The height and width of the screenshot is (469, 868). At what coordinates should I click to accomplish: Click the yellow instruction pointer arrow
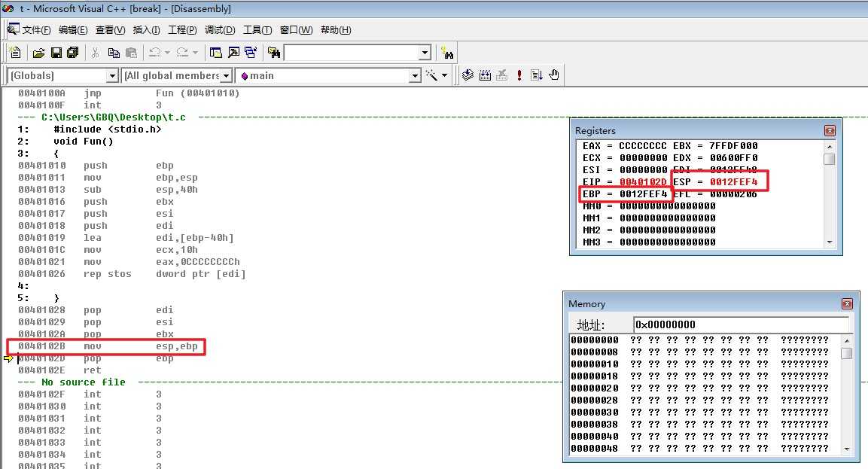tap(8, 358)
